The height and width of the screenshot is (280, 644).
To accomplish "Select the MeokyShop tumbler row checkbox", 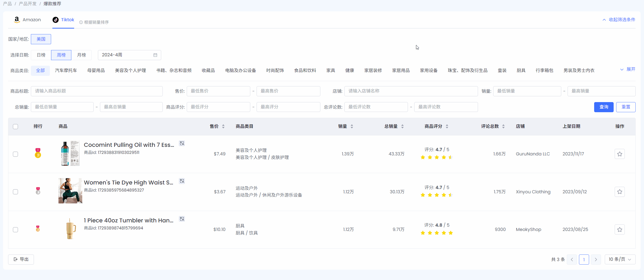I will (15, 230).
